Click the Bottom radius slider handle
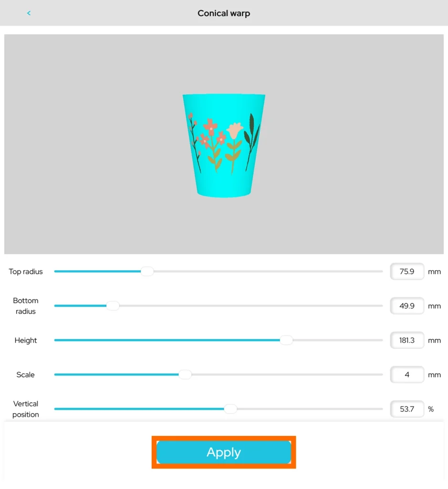Screen dimensions: 448x489 click(113, 306)
